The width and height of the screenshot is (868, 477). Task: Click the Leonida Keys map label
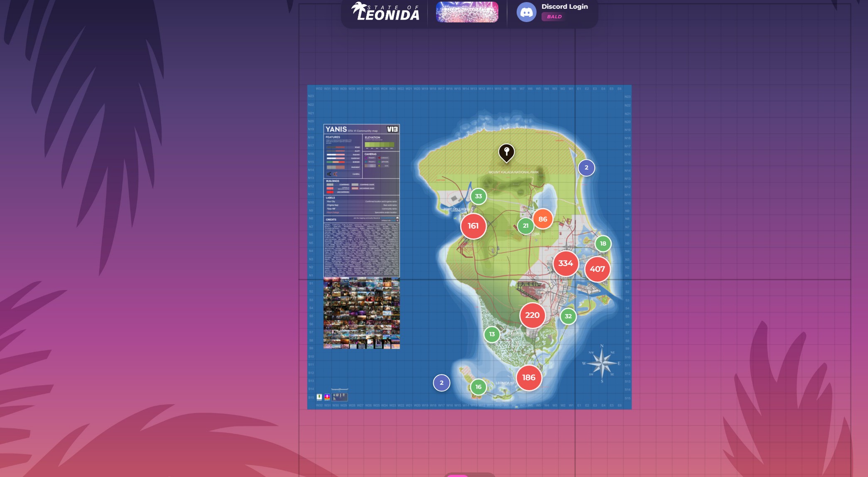click(x=505, y=383)
